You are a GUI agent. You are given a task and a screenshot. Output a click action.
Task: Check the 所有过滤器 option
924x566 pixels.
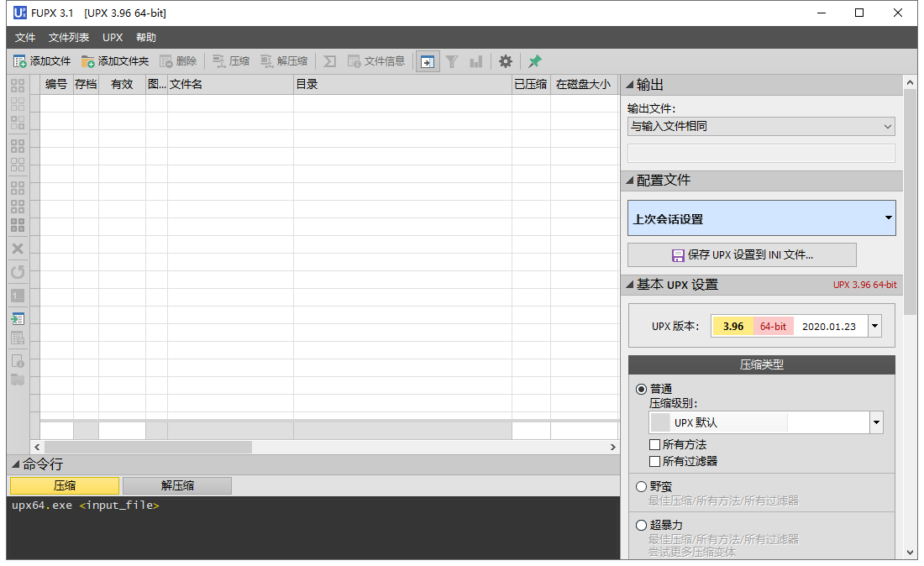654,460
